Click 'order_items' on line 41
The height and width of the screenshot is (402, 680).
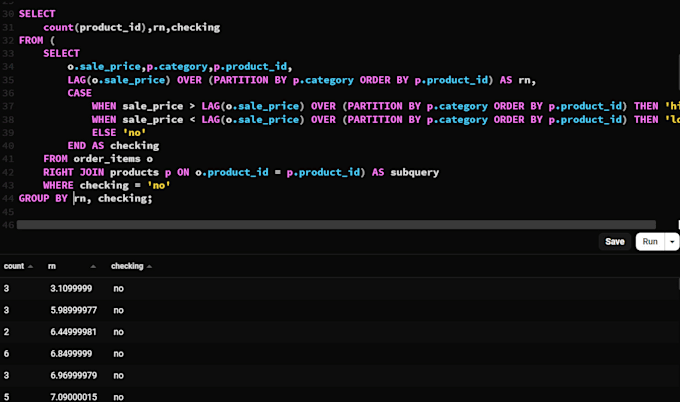click(107, 159)
